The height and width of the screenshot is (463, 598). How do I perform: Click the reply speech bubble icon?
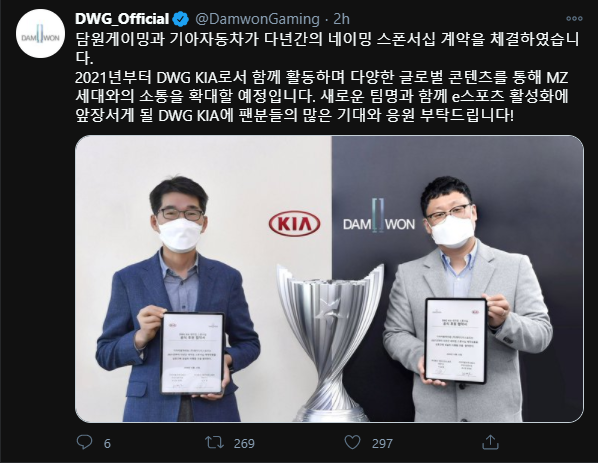click(84, 442)
